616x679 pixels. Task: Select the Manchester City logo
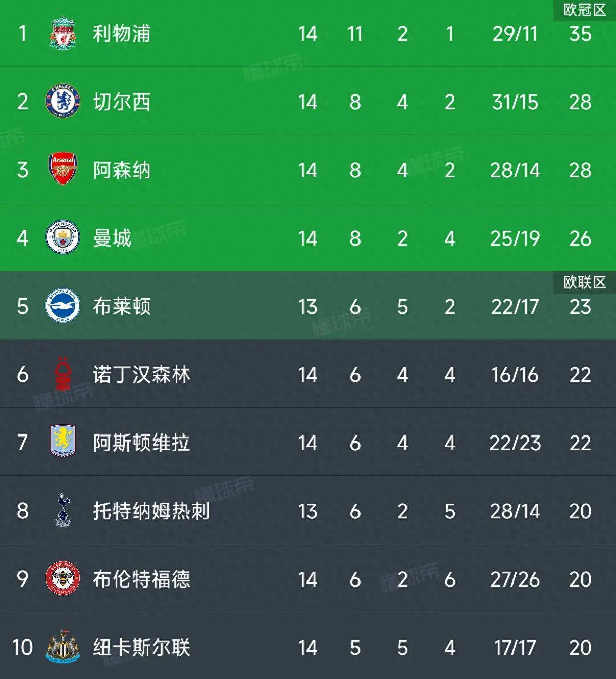coord(63,238)
